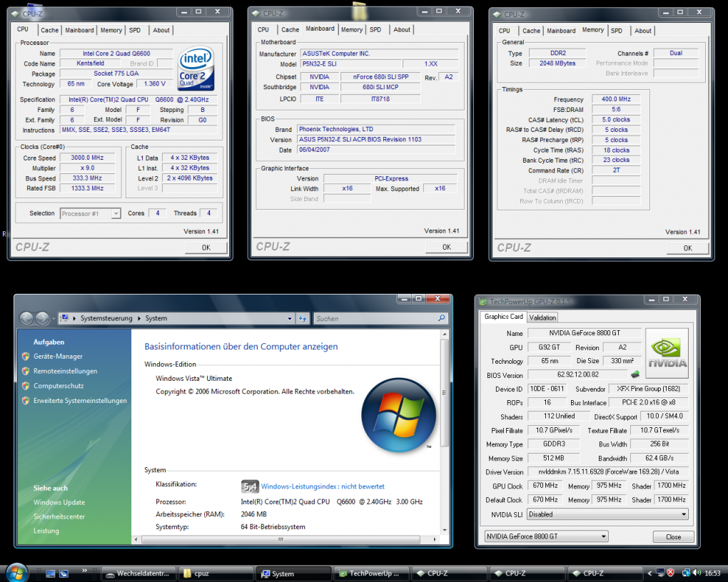Open the recent pages dropdown beside forward arrow
The height and width of the screenshot is (582, 728).
tap(54, 318)
